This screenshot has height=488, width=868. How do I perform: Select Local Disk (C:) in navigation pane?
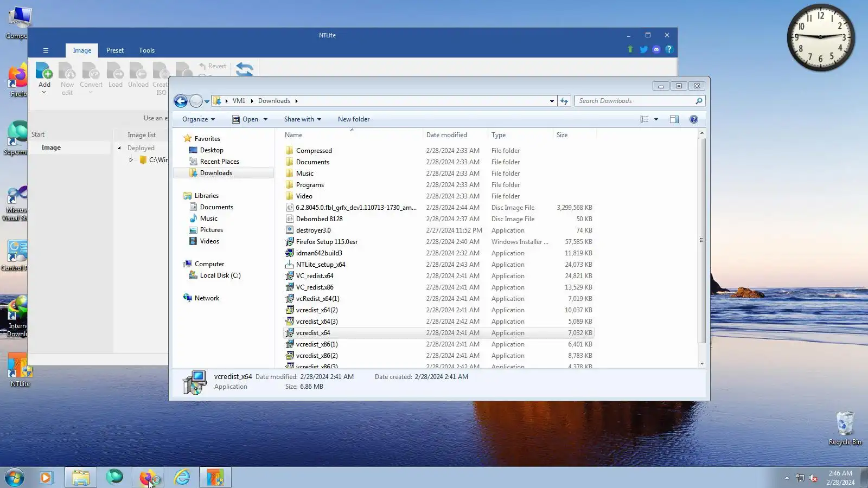[x=220, y=275]
